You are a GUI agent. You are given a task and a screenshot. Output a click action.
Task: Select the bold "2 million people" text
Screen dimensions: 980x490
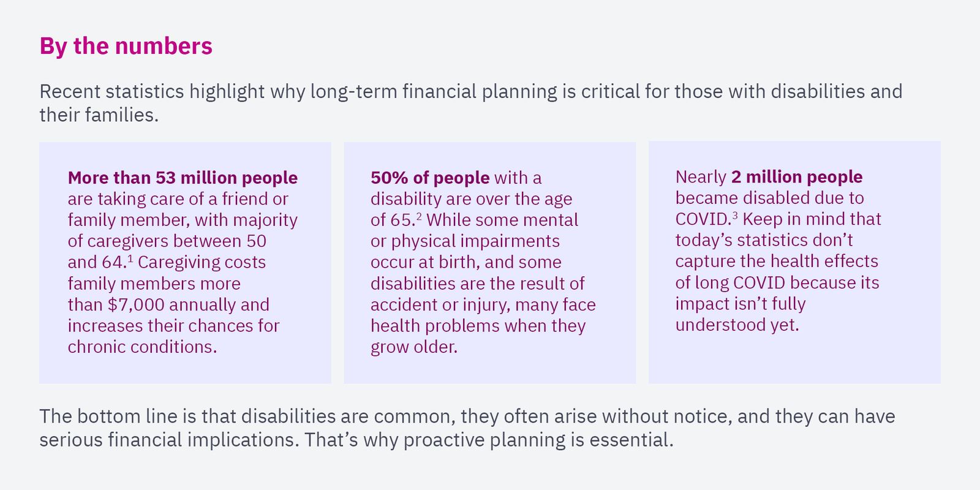pos(796,177)
